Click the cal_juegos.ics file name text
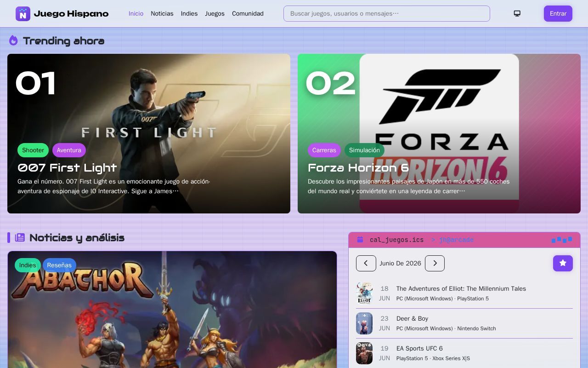Viewport: 588px width, 368px height. click(x=396, y=240)
